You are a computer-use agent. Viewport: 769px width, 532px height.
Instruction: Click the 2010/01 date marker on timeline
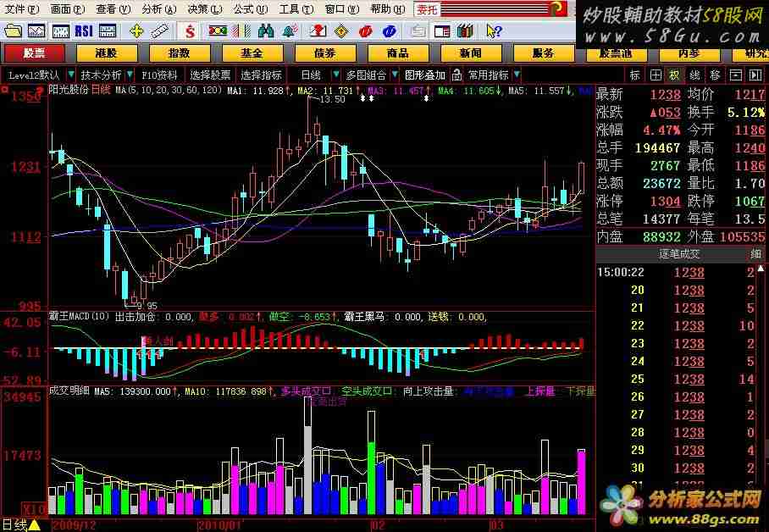219,525
